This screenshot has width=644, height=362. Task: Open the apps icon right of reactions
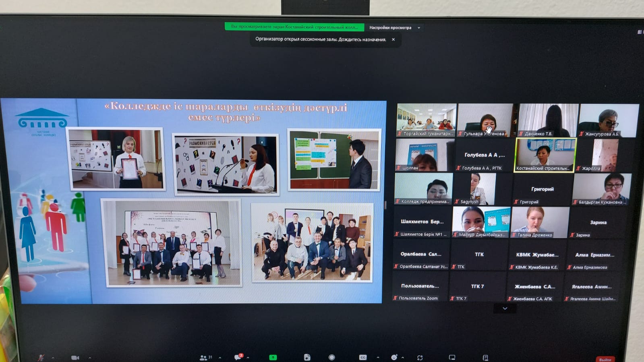click(420, 358)
